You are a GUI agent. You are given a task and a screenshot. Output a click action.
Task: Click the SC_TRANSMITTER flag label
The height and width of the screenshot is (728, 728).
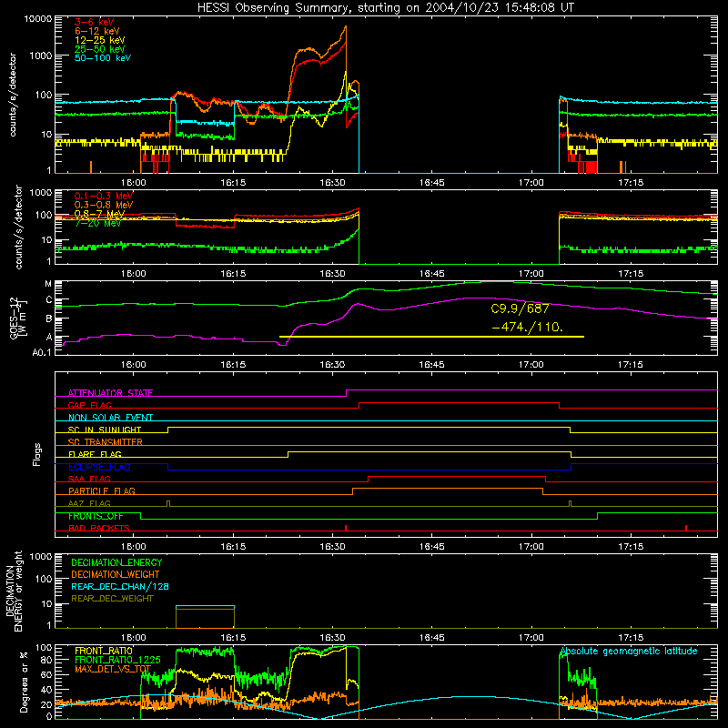point(106,441)
